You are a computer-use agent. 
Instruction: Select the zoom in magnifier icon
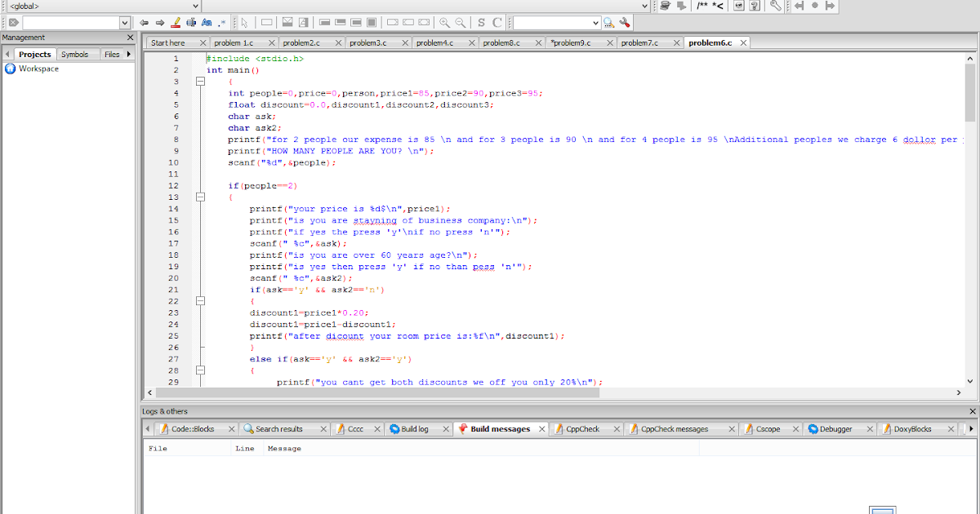click(x=444, y=23)
